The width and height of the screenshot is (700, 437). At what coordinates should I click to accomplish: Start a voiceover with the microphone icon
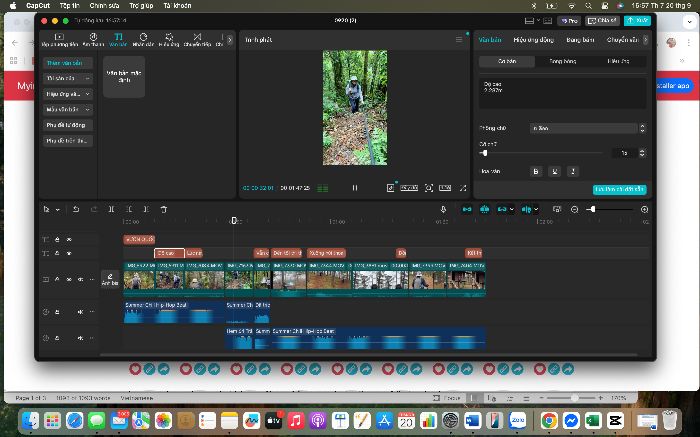click(443, 209)
